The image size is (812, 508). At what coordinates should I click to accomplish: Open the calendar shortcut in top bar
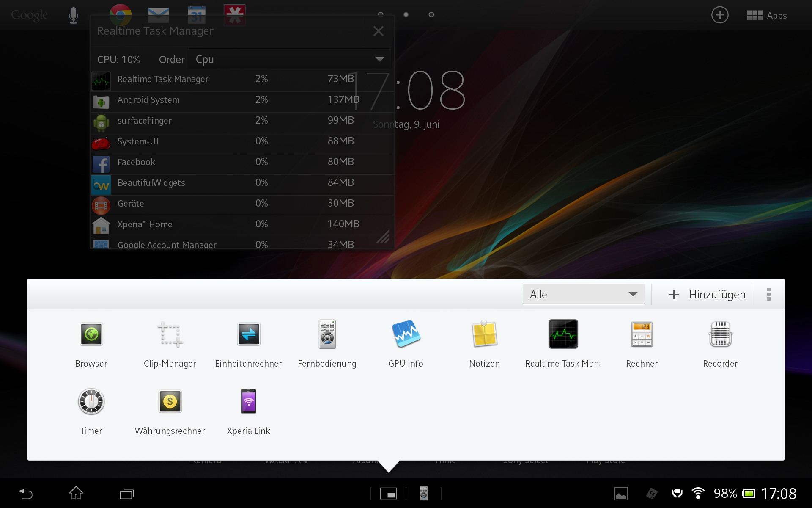[x=197, y=15]
